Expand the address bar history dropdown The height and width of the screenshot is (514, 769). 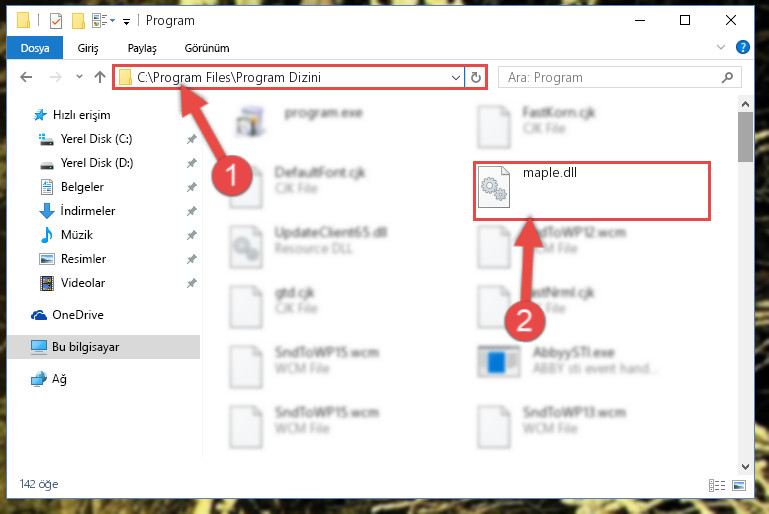point(455,77)
